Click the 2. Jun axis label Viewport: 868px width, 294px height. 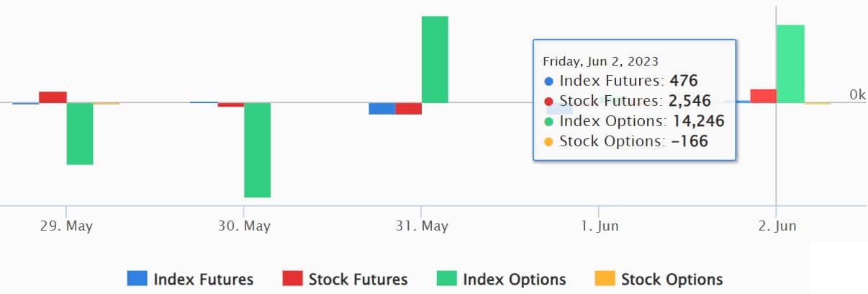pos(777,226)
